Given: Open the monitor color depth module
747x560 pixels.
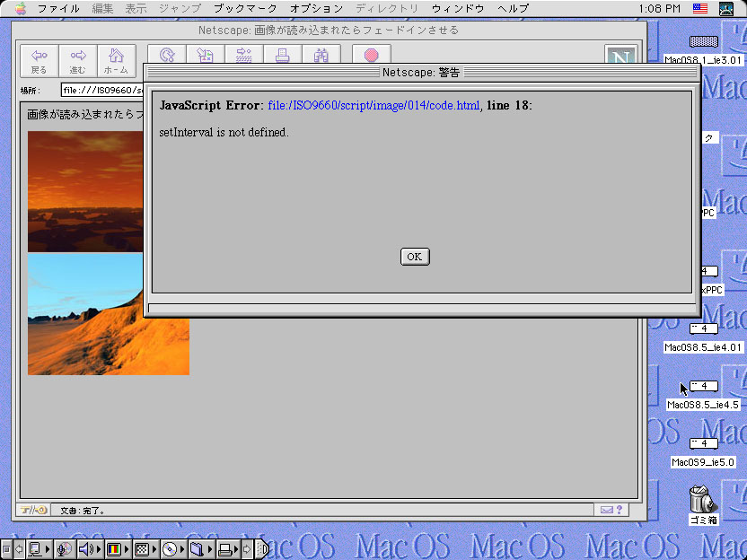Looking at the screenshot, I should point(117,549).
